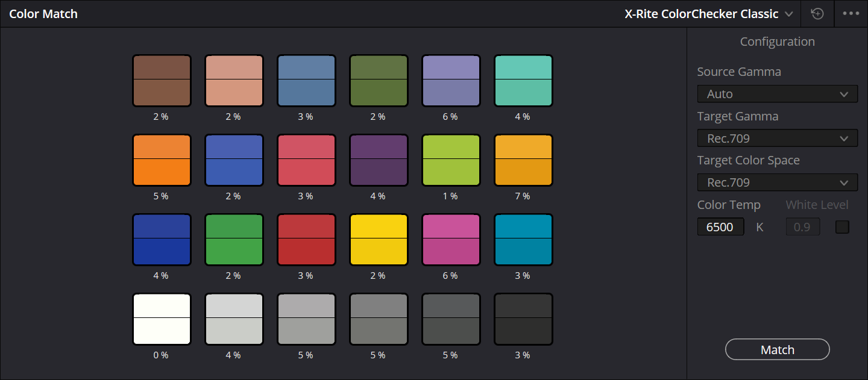Pick the lime green swatch showing 1 %
The image size is (868, 380).
[x=451, y=160]
